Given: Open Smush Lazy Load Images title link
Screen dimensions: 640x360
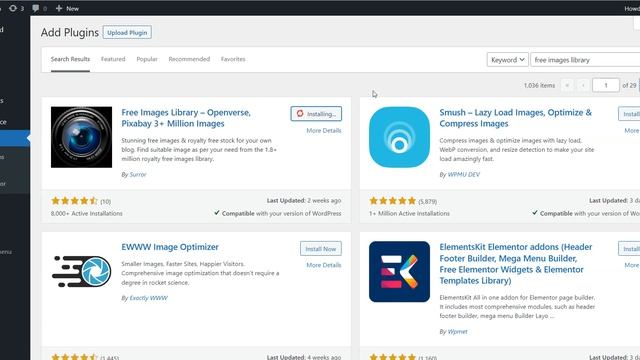Looking at the screenshot, I should click(x=516, y=118).
